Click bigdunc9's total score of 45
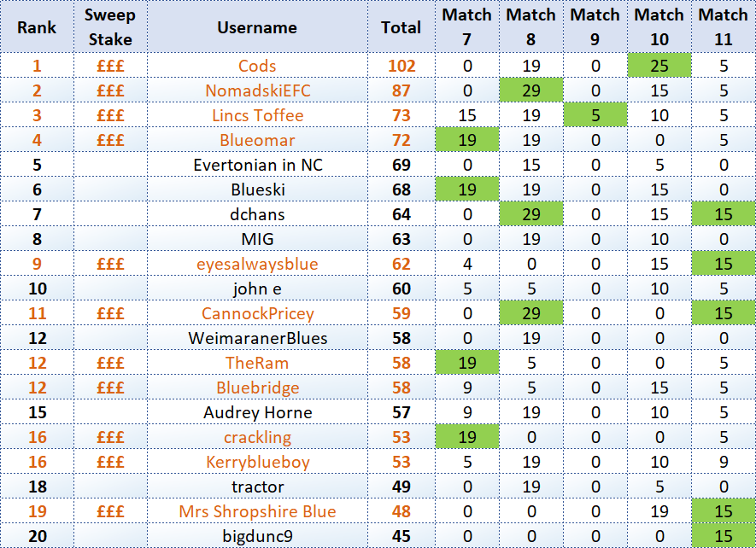 [x=401, y=536]
